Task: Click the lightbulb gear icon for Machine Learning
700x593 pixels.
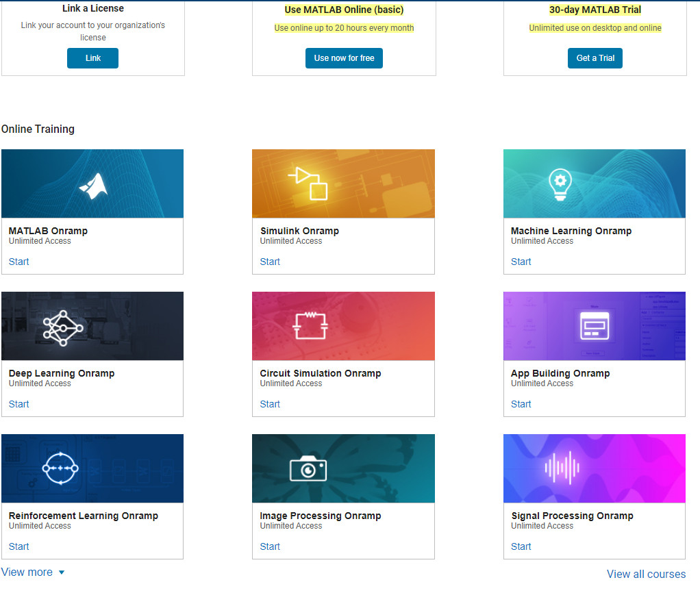Action: pyautogui.click(x=560, y=184)
